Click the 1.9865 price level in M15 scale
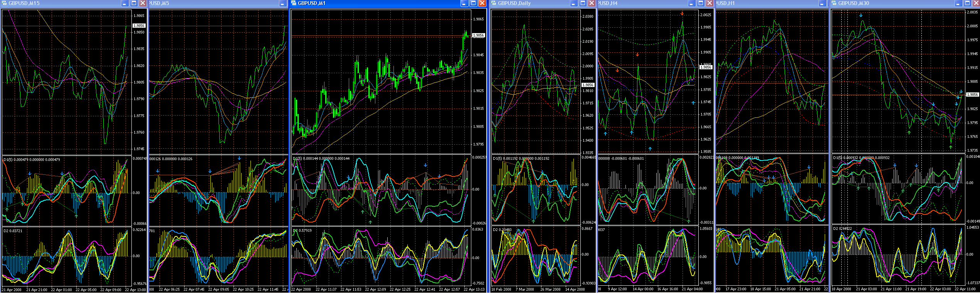980x293 pixels. [139, 16]
